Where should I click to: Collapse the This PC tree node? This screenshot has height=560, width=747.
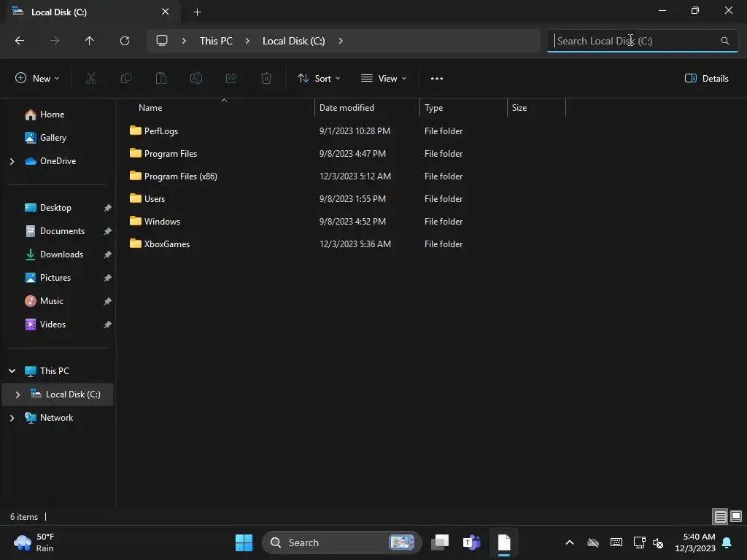coord(12,370)
